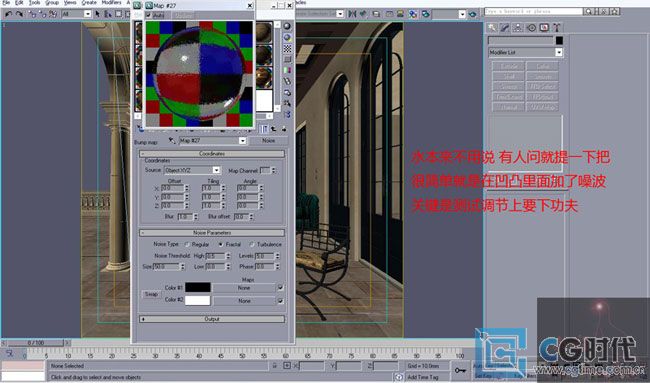Expand the Output rollout
The image size is (650, 383).
(212, 319)
